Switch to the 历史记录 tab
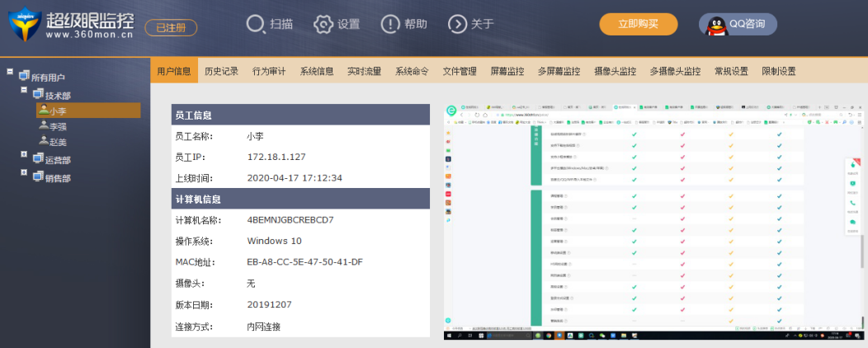Viewport: 868px width, 348px height. coord(221,71)
